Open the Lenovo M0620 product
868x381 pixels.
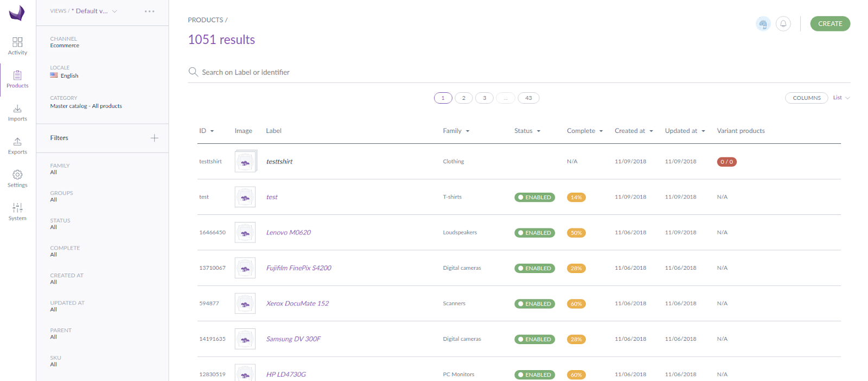click(289, 232)
